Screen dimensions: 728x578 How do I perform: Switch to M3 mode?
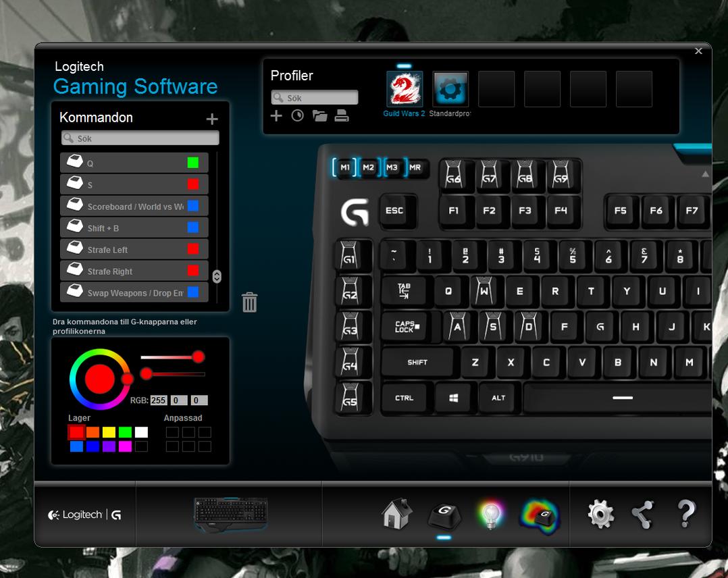392,167
